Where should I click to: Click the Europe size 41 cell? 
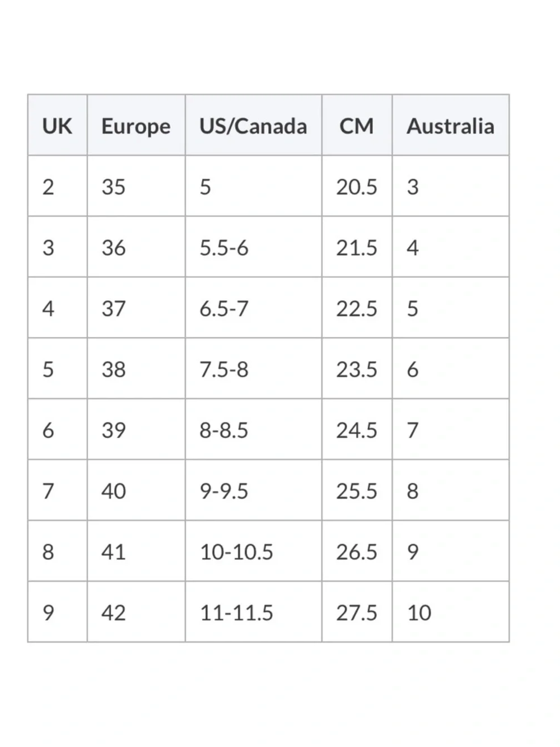[136, 551]
